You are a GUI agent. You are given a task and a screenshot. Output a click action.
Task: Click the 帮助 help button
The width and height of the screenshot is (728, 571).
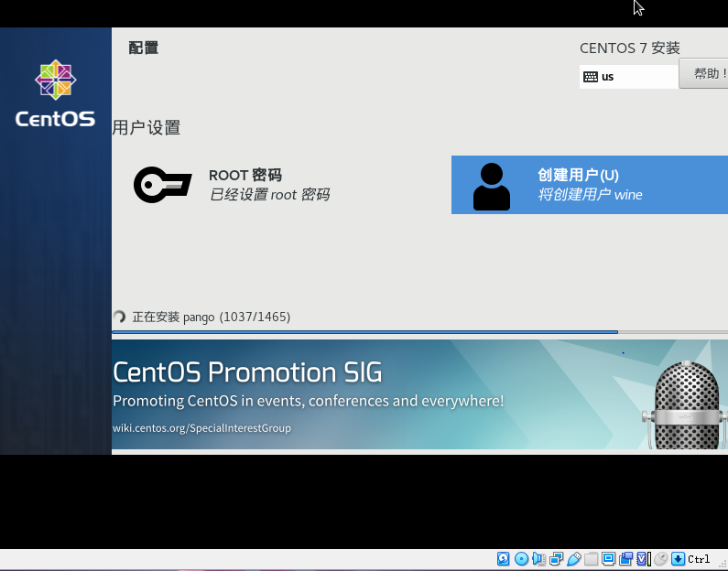click(703, 73)
